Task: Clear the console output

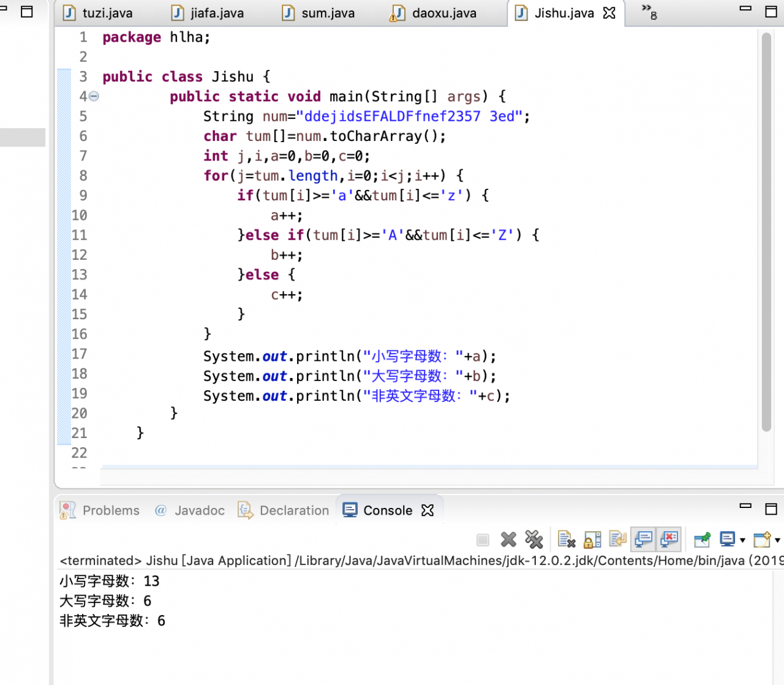Action: 567,540
